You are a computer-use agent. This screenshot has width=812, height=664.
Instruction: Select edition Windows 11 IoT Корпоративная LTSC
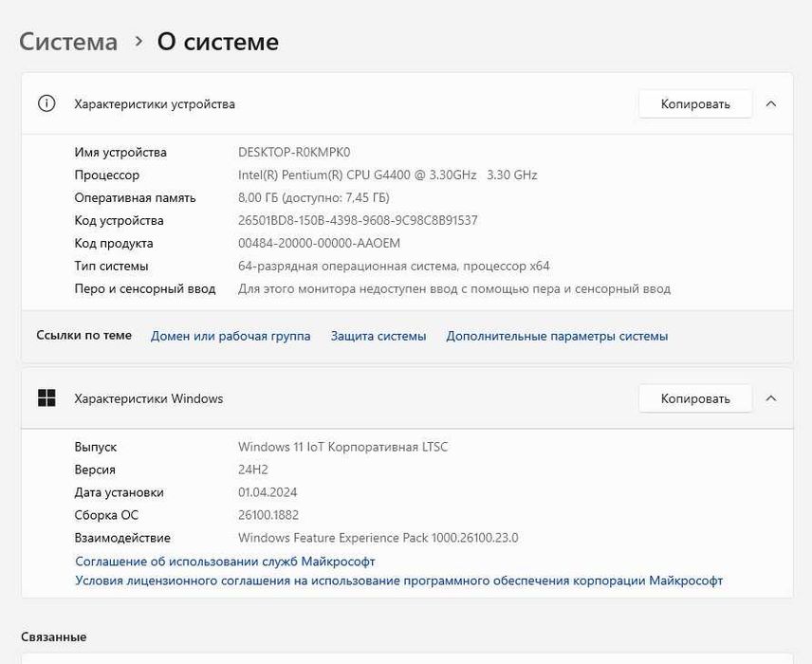point(342,447)
